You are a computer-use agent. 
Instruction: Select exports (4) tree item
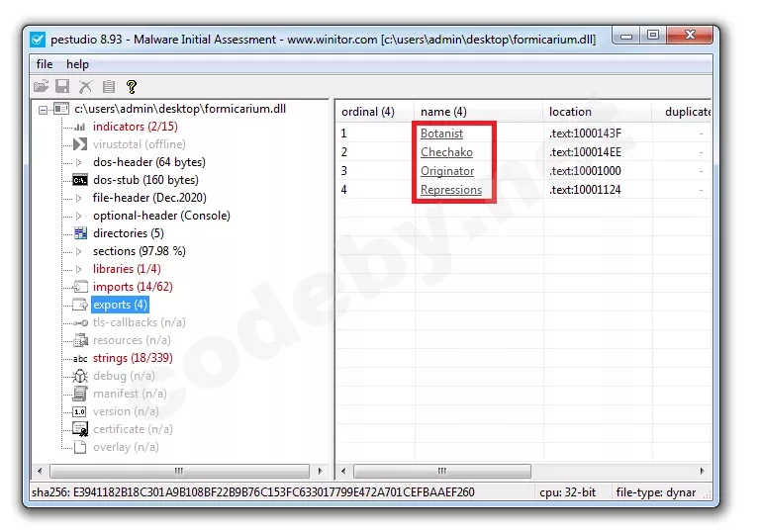120,305
